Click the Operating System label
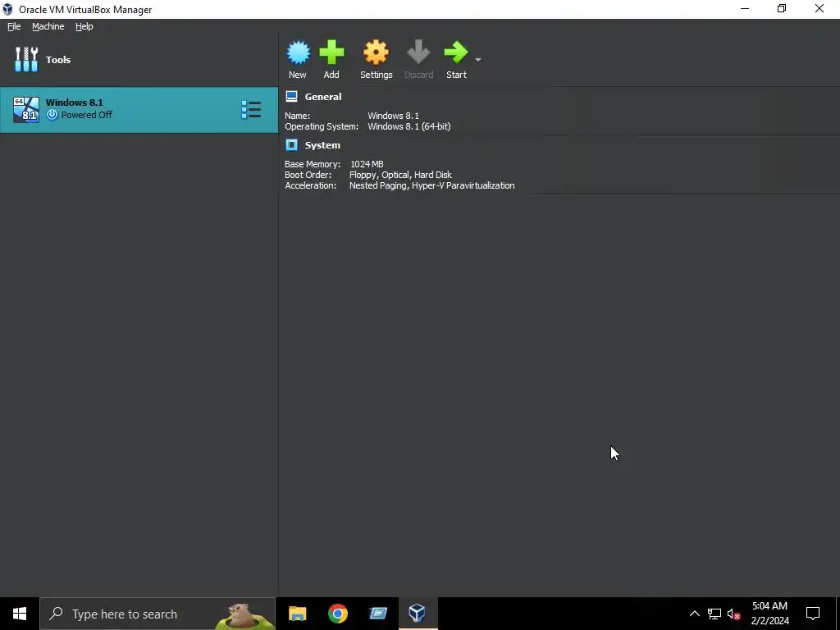Viewport: 840px width, 630px height. pyautogui.click(x=322, y=126)
